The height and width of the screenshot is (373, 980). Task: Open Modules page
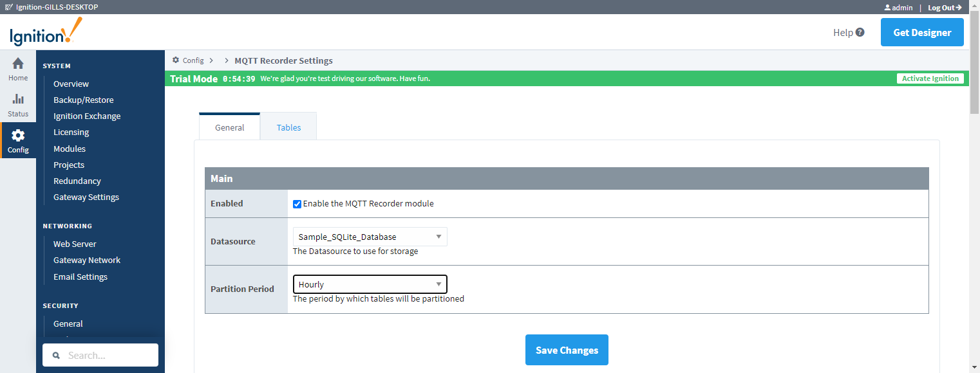tap(70, 149)
